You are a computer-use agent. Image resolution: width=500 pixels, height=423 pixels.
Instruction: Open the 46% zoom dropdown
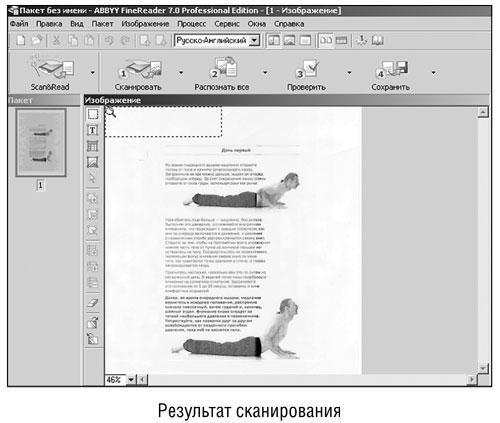point(131,379)
